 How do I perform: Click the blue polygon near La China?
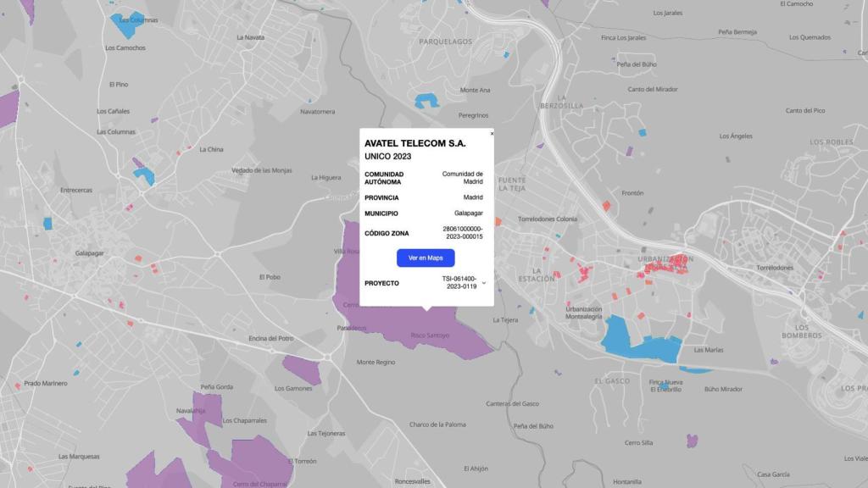pyautogui.click(x=143, y=175)
